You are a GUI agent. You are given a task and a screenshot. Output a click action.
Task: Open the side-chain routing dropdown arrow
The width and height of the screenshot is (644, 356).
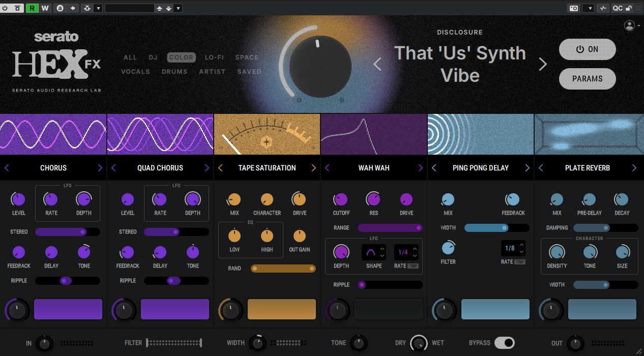pos(98,8)
